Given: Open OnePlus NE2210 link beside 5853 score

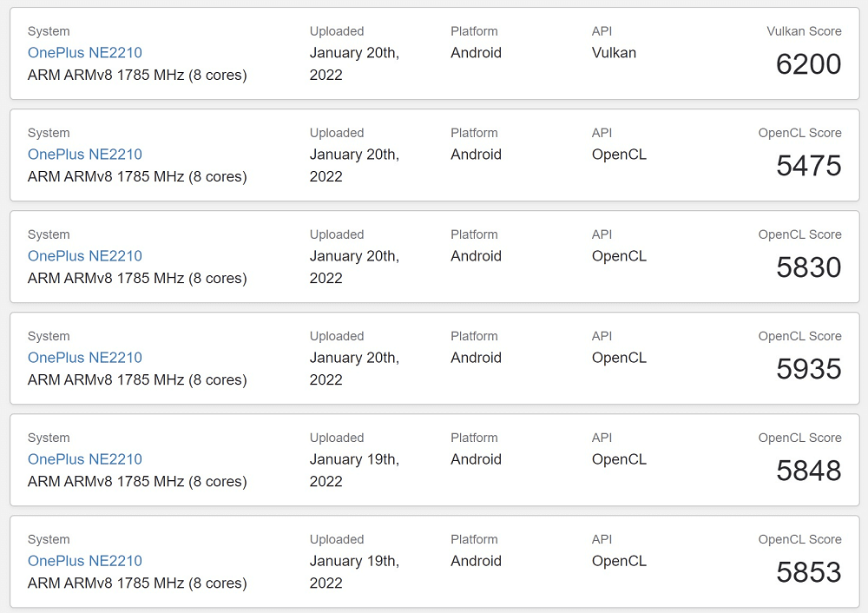Looking at the screenshot, I should click(x=85, y=561).
